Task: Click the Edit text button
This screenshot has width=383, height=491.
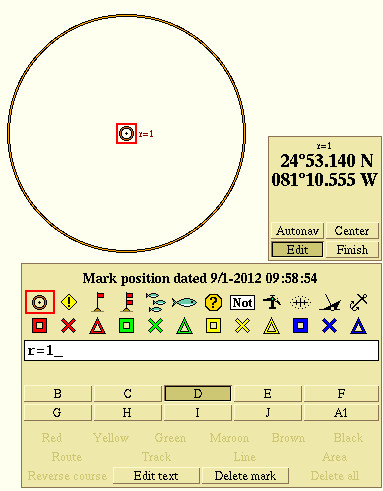Action: tap(156, 475)
